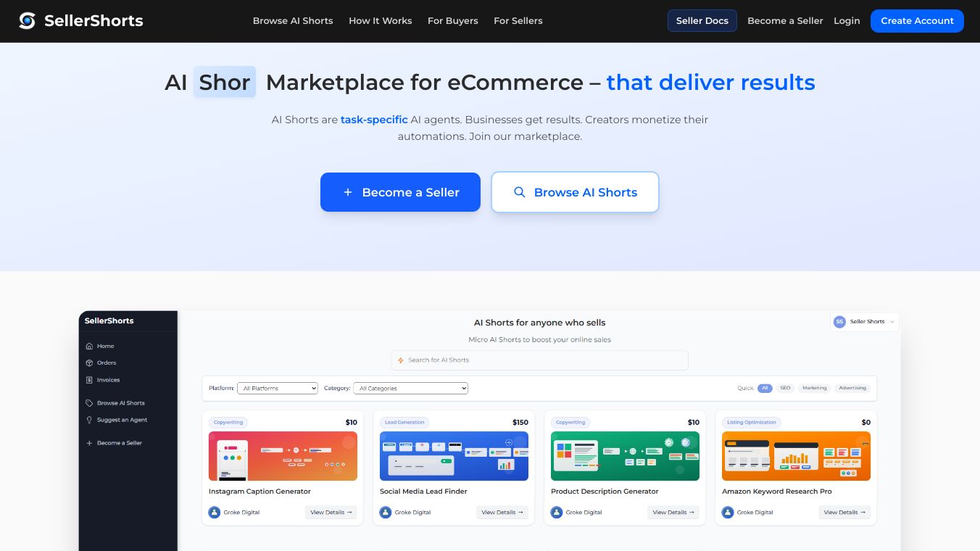
Task: Click the Login link
Action: pos(847,21)
